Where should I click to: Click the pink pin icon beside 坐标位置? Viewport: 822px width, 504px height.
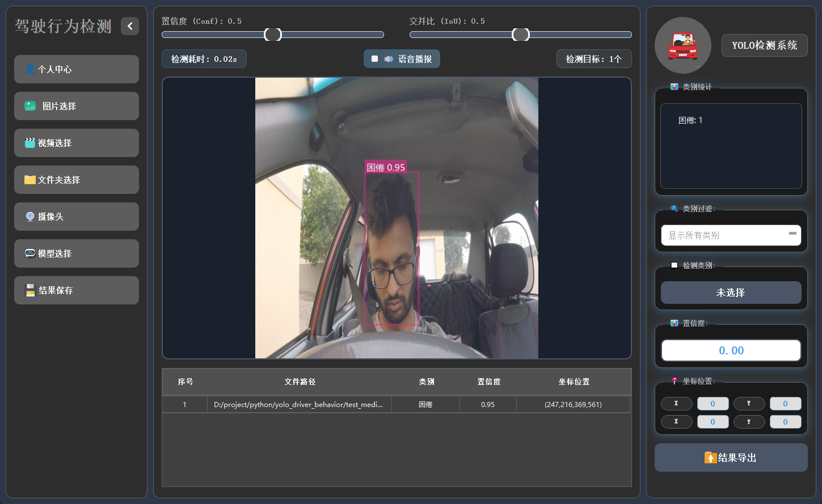click(x=674, y=381)
